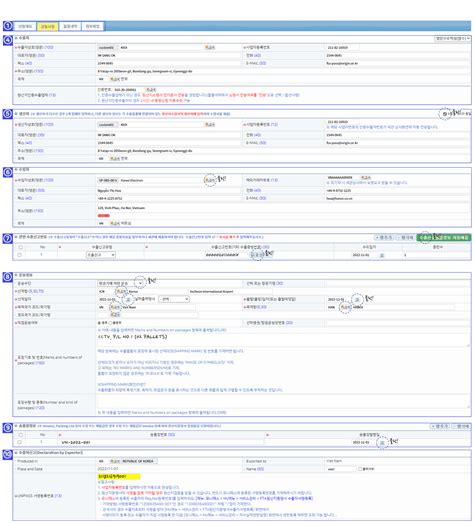
Task: Click the red badge under the importer address
Action: tap(103, 216)
